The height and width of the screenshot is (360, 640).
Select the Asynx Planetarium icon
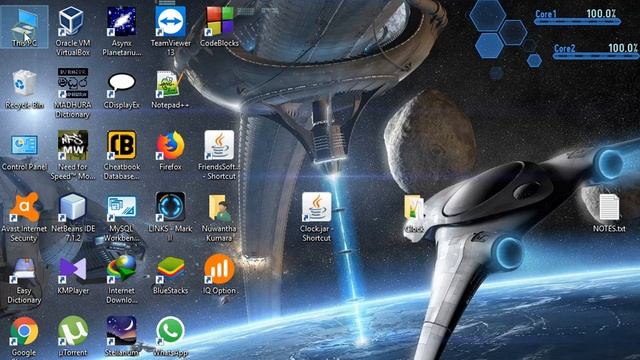point(122,31)
